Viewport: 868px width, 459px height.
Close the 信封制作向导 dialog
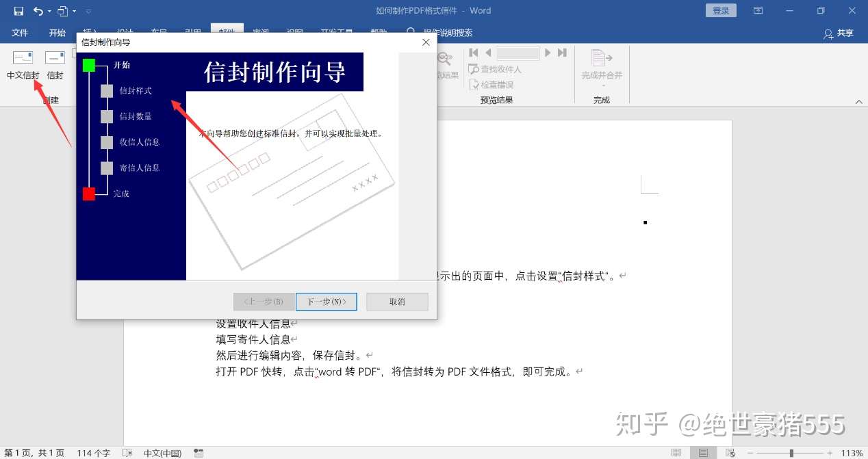tap(426, 42)
